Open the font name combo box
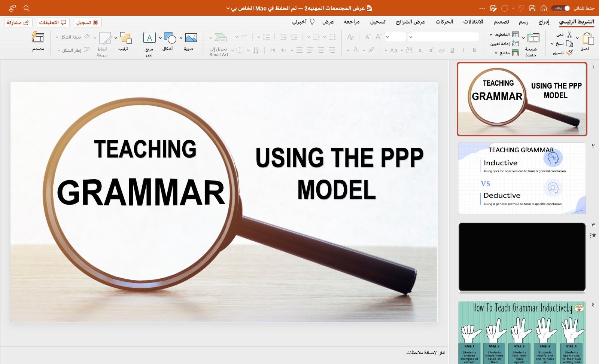599x364 pixels. [x=443, y=37]
